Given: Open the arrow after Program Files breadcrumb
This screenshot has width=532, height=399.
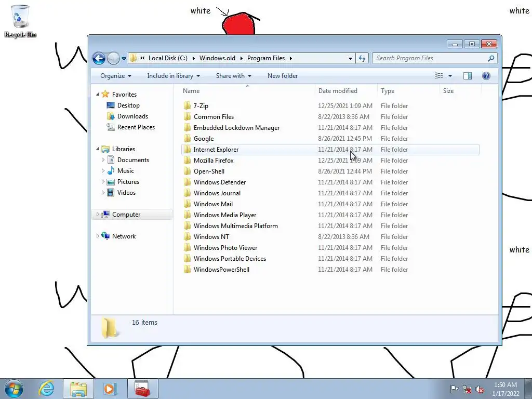Looking at the screenshot, I should coord(291,58).
